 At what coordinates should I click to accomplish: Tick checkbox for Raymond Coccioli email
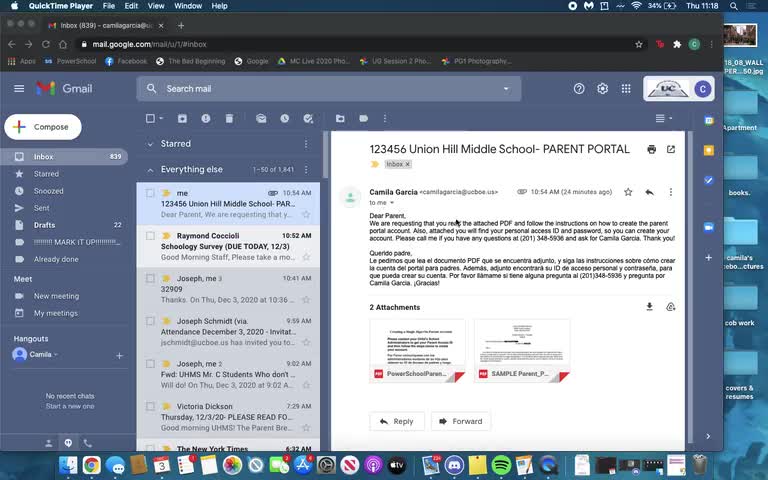pos(150,236)
